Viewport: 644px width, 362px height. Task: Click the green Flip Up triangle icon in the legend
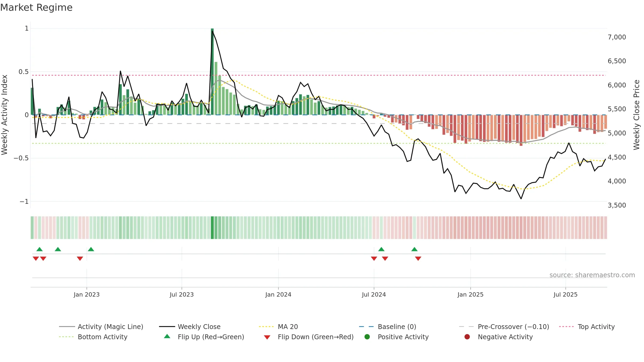click(x=167, y=336)
